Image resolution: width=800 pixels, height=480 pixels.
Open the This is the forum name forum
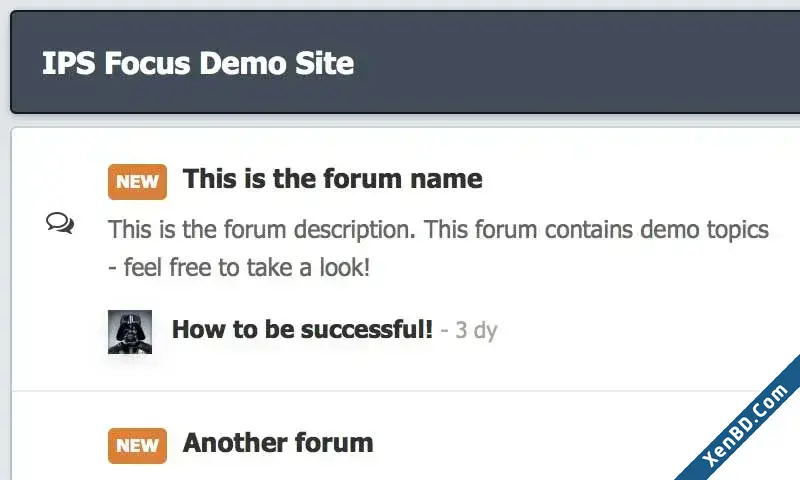coord(332,179)
